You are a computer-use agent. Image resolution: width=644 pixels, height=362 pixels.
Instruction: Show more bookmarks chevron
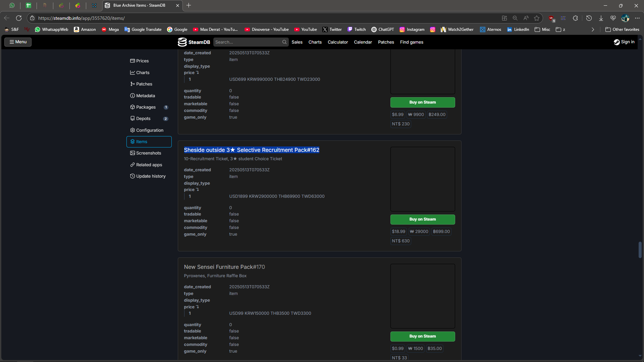(x=593, y=29)
